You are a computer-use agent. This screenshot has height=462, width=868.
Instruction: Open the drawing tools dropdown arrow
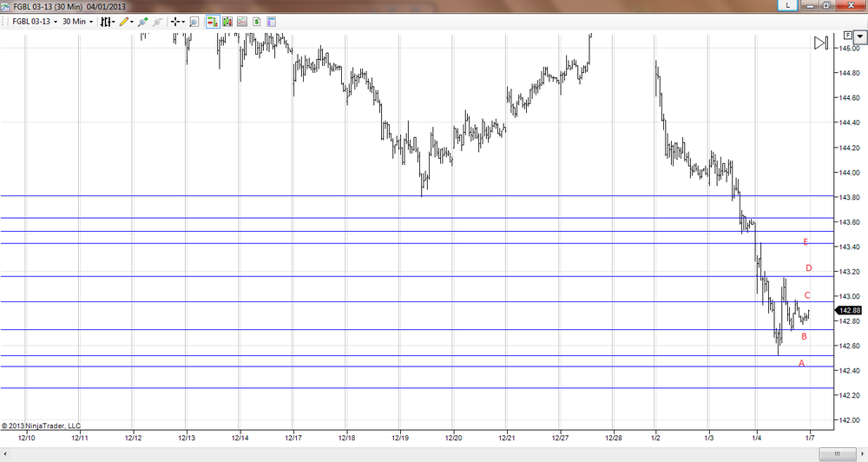[x=132, y=23]
